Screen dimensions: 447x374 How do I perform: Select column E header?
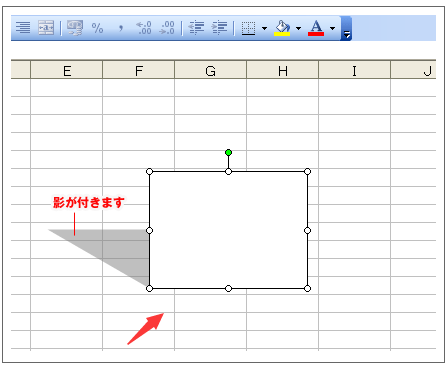[67, 70]
